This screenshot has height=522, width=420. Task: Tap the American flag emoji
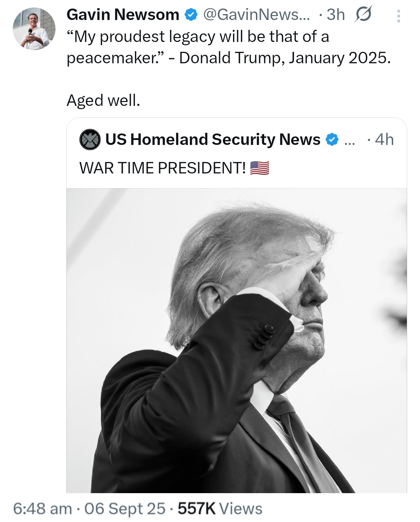(x=260, y=168)
